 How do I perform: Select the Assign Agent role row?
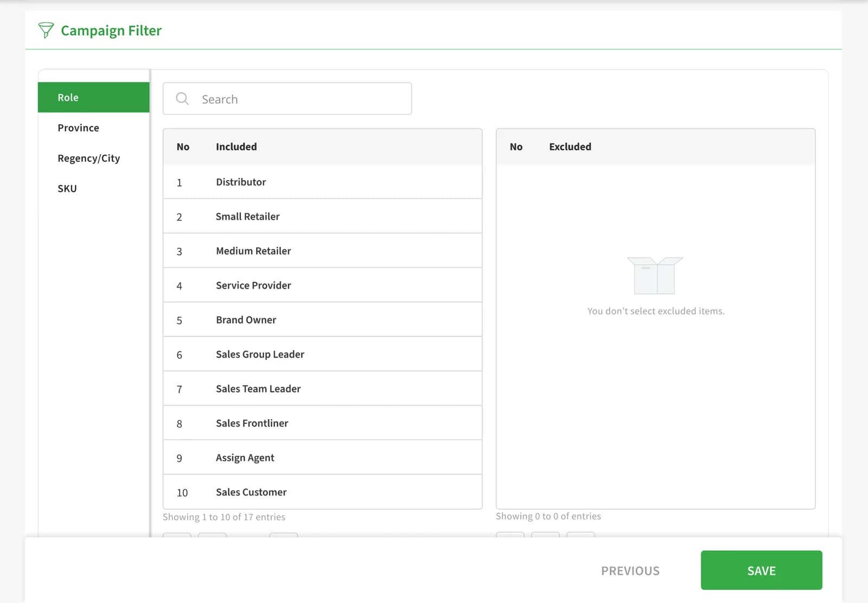coord(322,458)
